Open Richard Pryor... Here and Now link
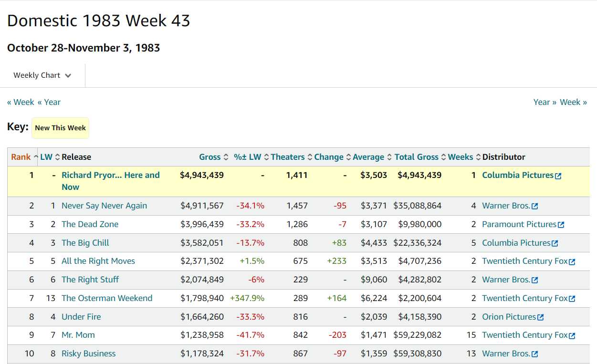Image resolution: width=597 pixels, height=364 pixels. (111, 181)
